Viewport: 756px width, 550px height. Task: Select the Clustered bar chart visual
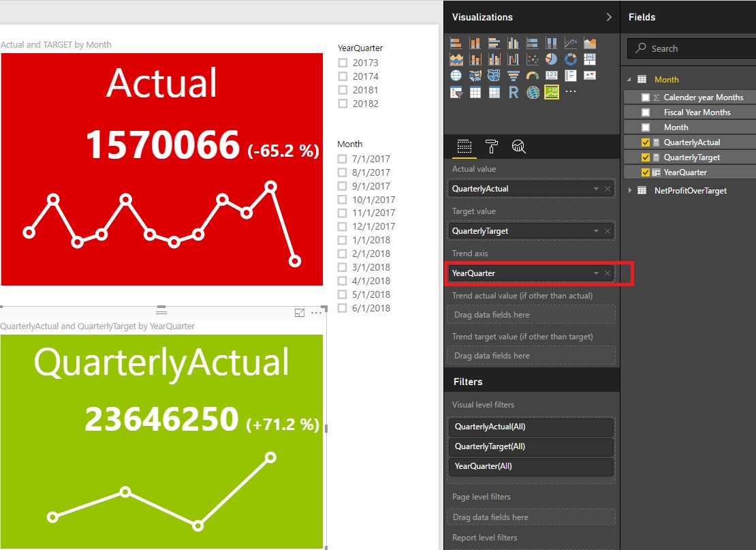tap(494, 44)
